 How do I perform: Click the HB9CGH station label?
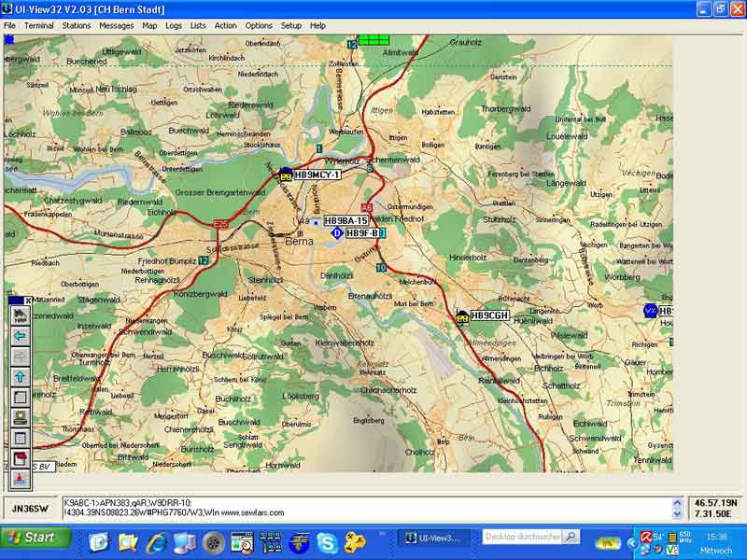pyautogui.click(x=489, y=315)
